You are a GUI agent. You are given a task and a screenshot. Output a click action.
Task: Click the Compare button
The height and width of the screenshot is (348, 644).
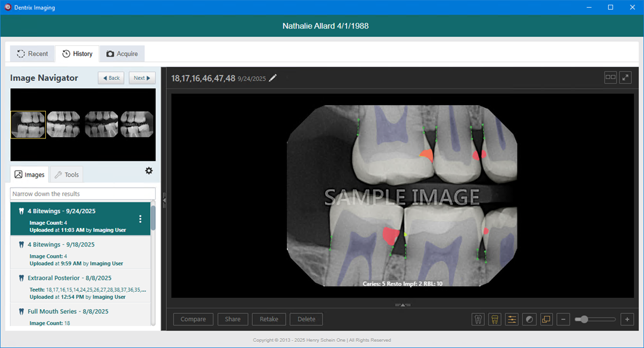click(x=193, y=319)
